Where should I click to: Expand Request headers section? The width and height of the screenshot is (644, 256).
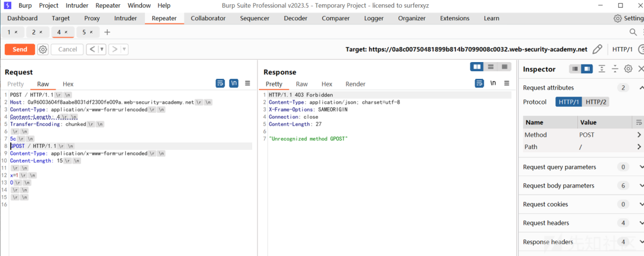coord(641,223)
